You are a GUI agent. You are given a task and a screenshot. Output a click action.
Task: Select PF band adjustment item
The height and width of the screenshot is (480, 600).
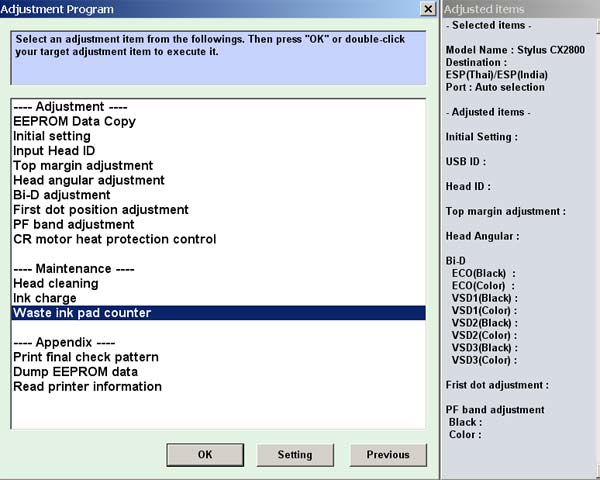tap(75, 225)
